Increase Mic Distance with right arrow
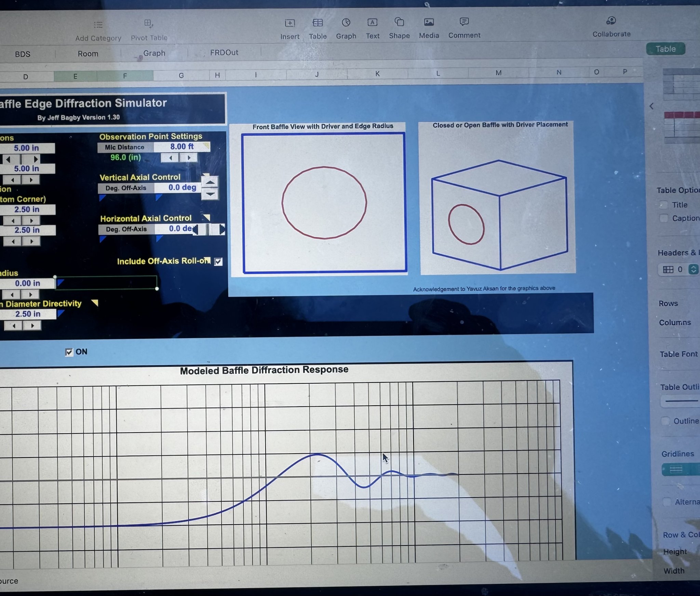This screenshot has height=596, width=700. [189, 158]
